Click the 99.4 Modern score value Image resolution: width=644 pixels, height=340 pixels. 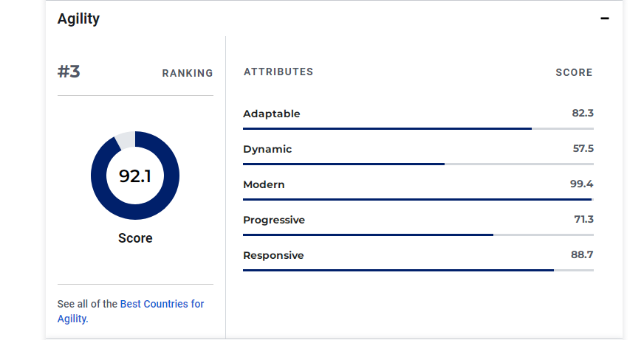pos(581,184)
